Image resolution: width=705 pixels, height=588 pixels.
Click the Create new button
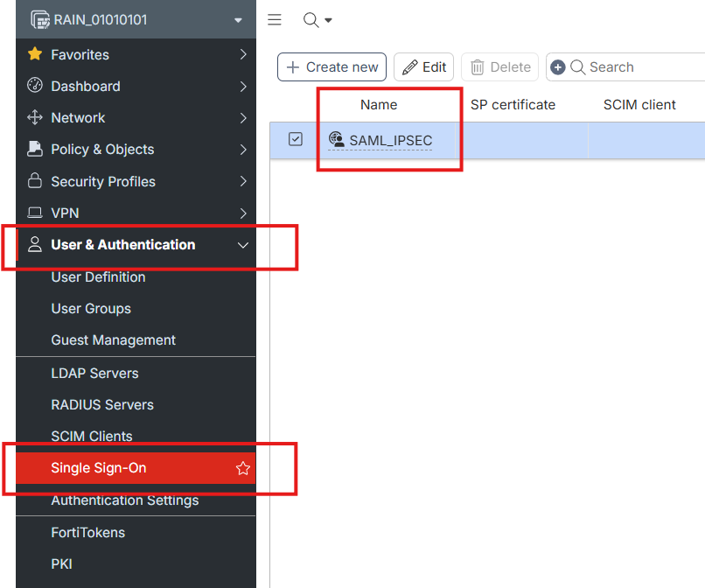point(332,67)
